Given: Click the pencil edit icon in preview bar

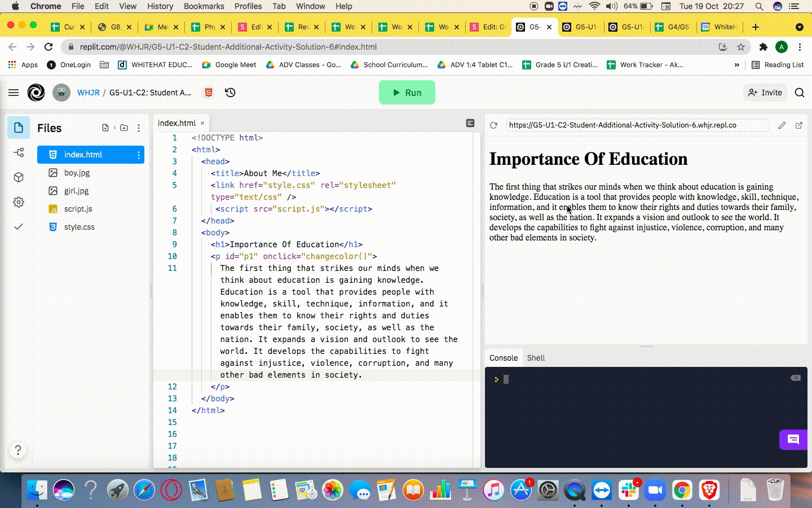Looking at the screenshot, I should point(782,125).
